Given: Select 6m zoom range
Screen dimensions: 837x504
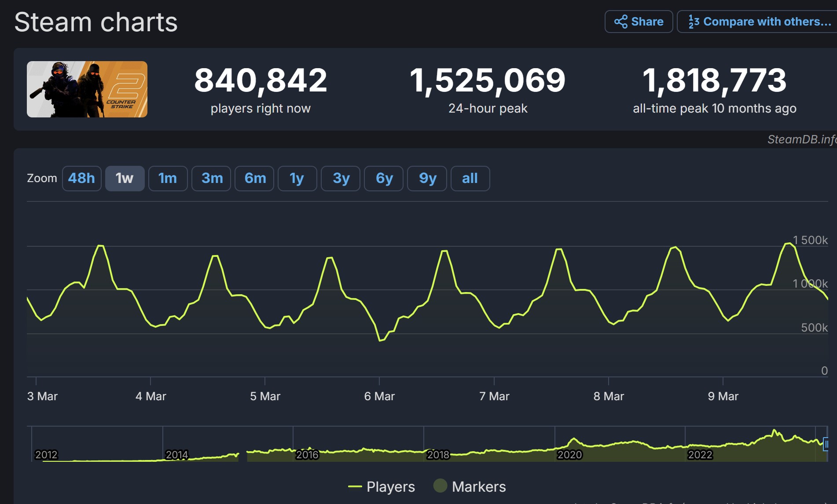Looking at the screenshot, I should coord(254,178).
